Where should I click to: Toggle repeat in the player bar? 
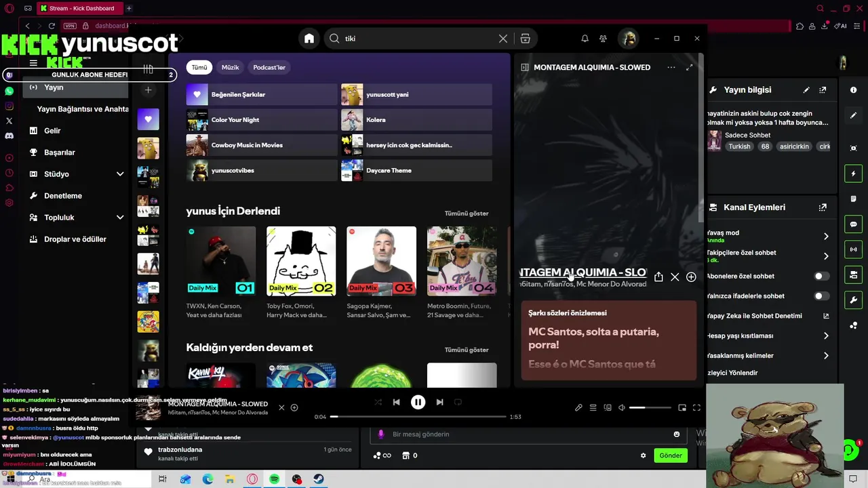458,402
